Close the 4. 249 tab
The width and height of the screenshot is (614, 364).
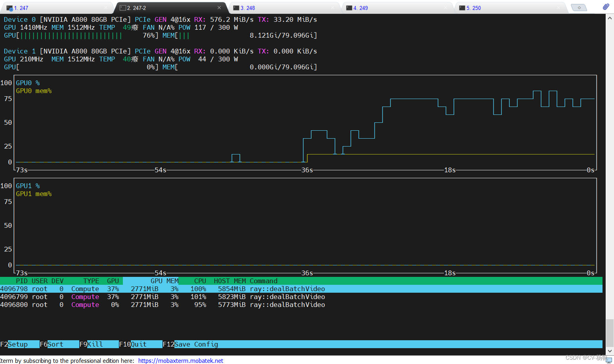(x=446, y=8)
